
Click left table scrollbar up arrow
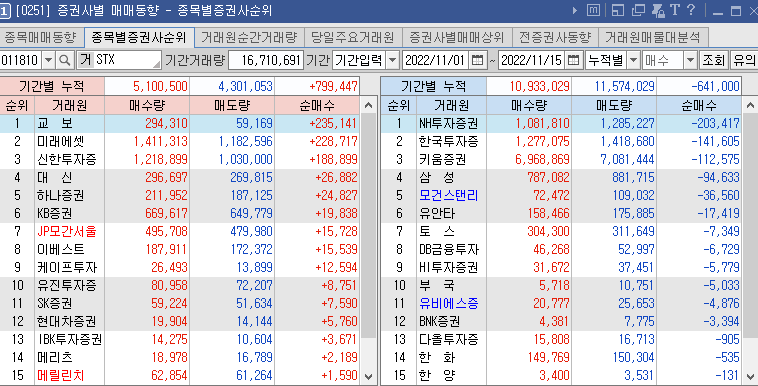(x=368, y=105)
